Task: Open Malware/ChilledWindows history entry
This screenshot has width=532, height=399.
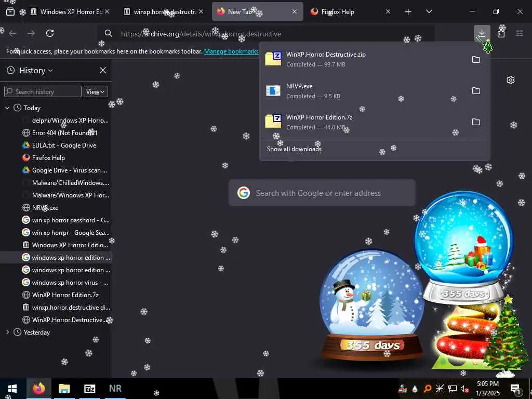Action: [71, 182]
